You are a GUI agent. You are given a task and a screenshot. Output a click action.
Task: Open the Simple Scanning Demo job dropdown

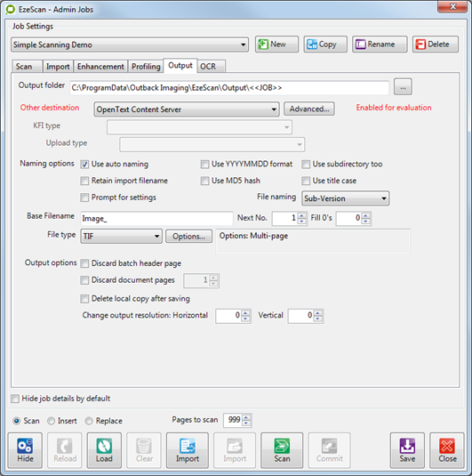(x=130, y=44)
